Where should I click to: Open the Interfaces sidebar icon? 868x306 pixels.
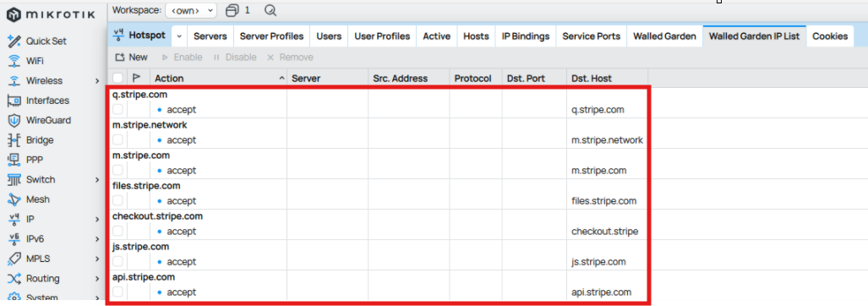(x=14, y=101)
